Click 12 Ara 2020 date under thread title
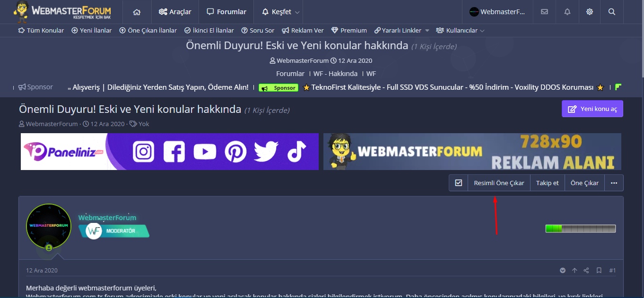Screen dimensions: 644x298 [106, 124]
